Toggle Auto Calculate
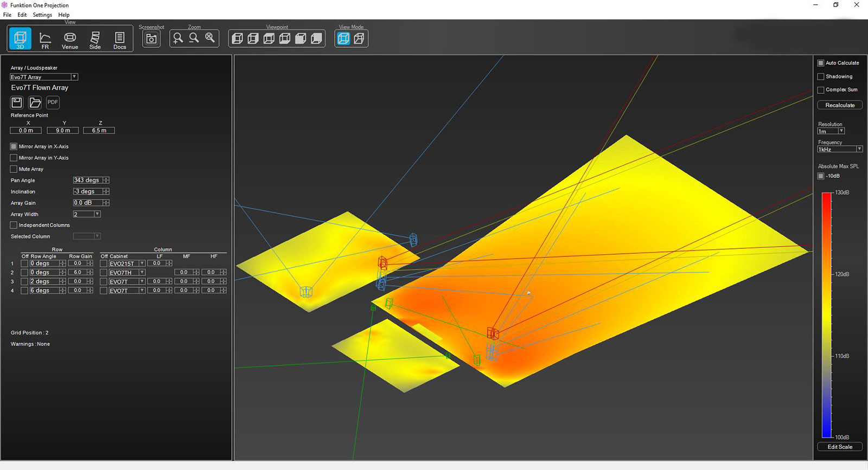The width and height of the screenshot is (868, 470). pos(821,63)
